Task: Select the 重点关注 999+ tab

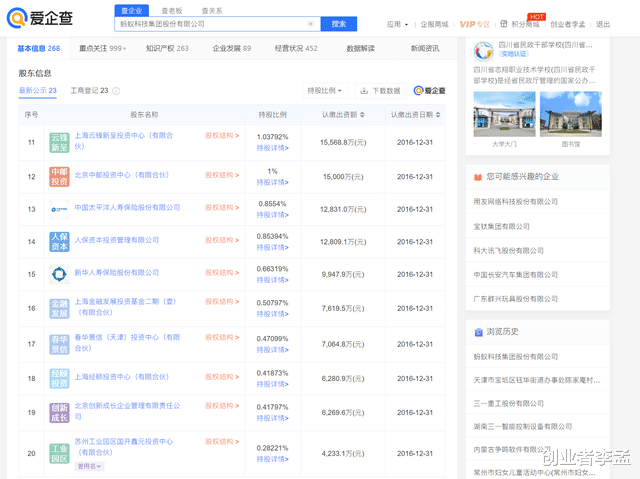Action: point(102,49)
